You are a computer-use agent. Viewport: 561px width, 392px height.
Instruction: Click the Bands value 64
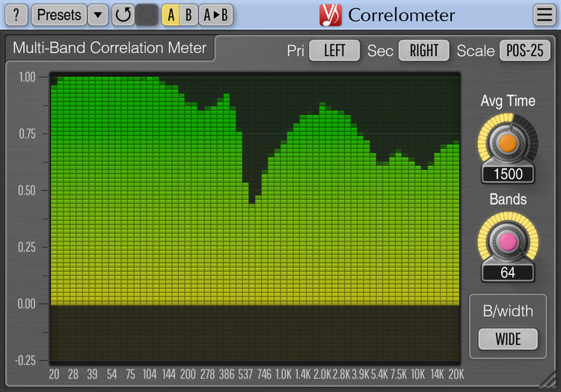508,273
